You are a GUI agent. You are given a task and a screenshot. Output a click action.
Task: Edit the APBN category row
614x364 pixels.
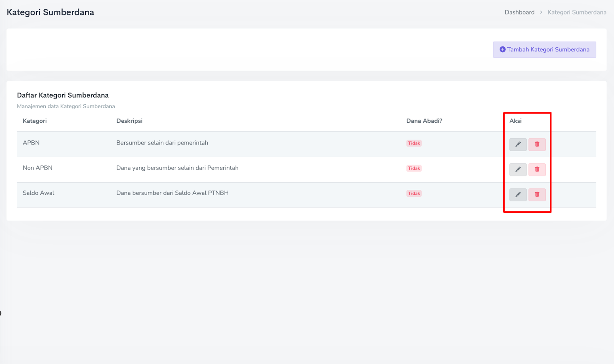[x=518, y=145]
